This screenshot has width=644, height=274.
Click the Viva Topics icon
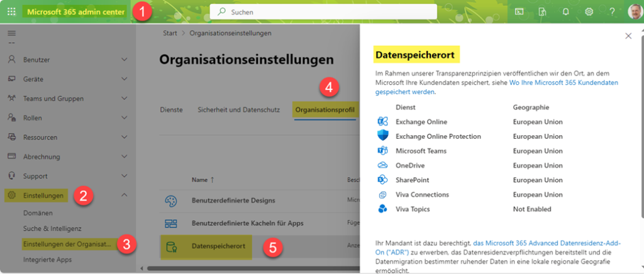pos(382,209)
